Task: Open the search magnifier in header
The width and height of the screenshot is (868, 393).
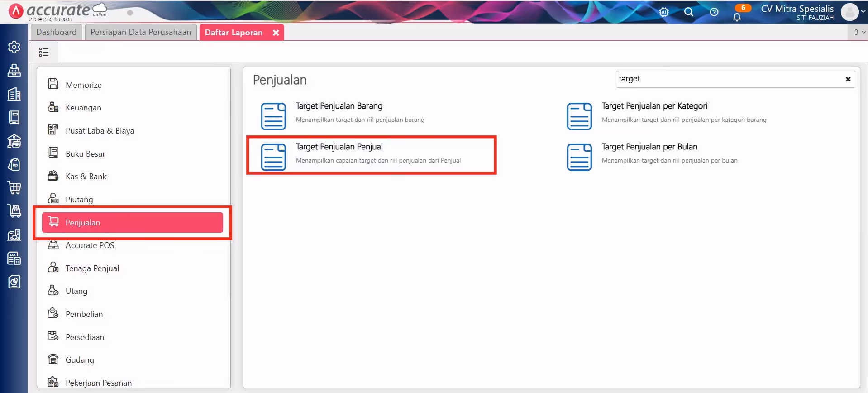Action: pos(689,12)
